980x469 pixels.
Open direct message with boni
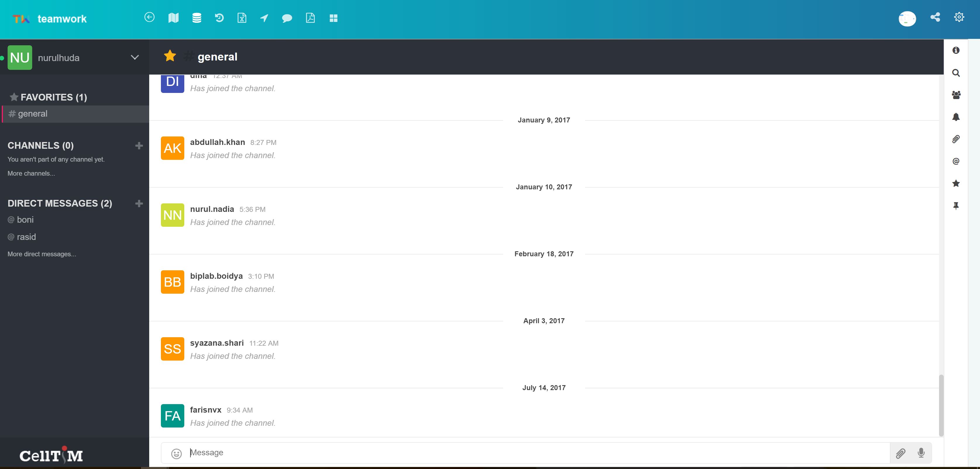pyautogui.click(x=25, y=220)
